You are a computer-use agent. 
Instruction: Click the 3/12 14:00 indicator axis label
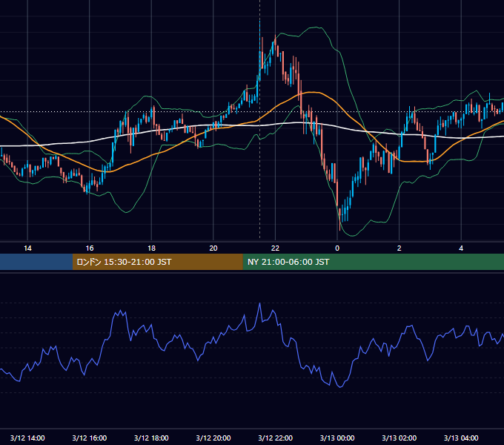point(27,438)
